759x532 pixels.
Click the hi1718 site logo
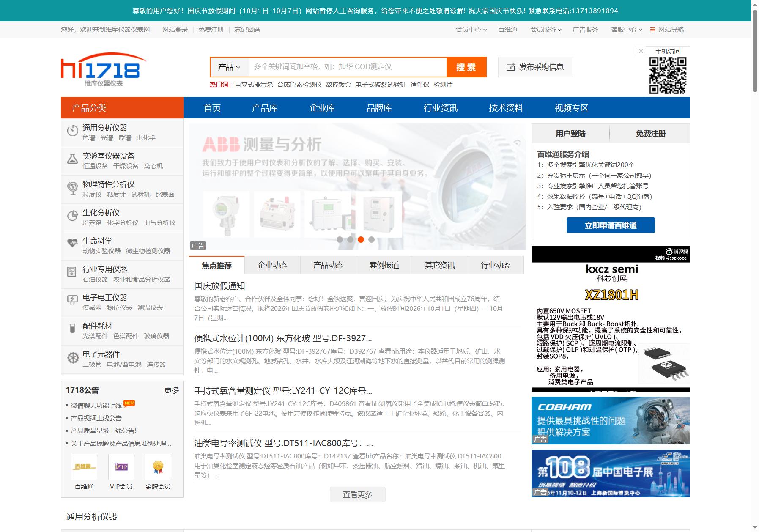tap(104, 69)
